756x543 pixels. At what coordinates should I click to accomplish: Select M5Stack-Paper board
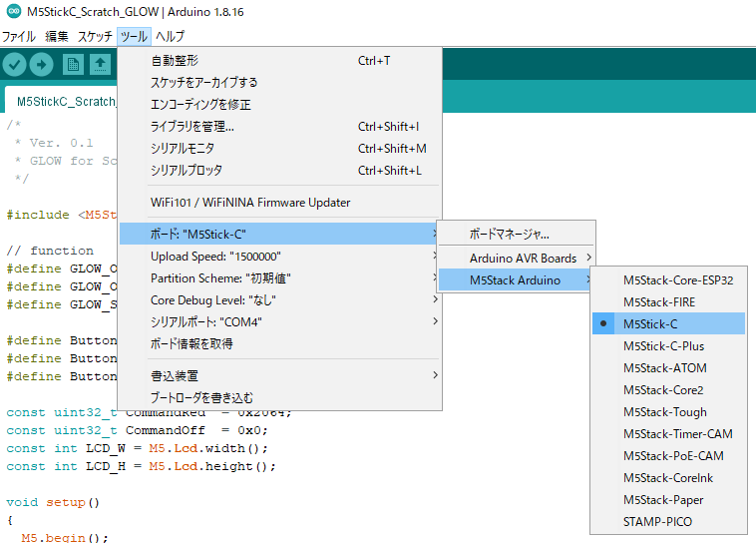tap(668, 499)
